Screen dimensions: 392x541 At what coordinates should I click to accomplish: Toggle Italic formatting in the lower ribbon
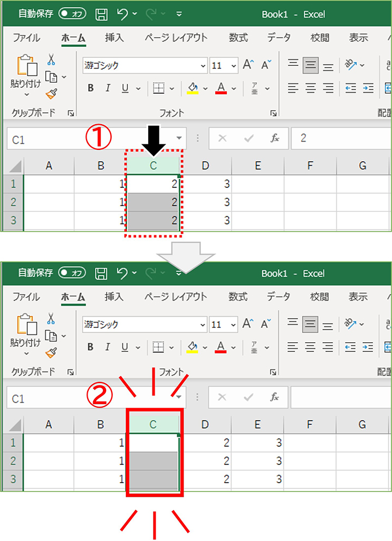coord(108,347)
